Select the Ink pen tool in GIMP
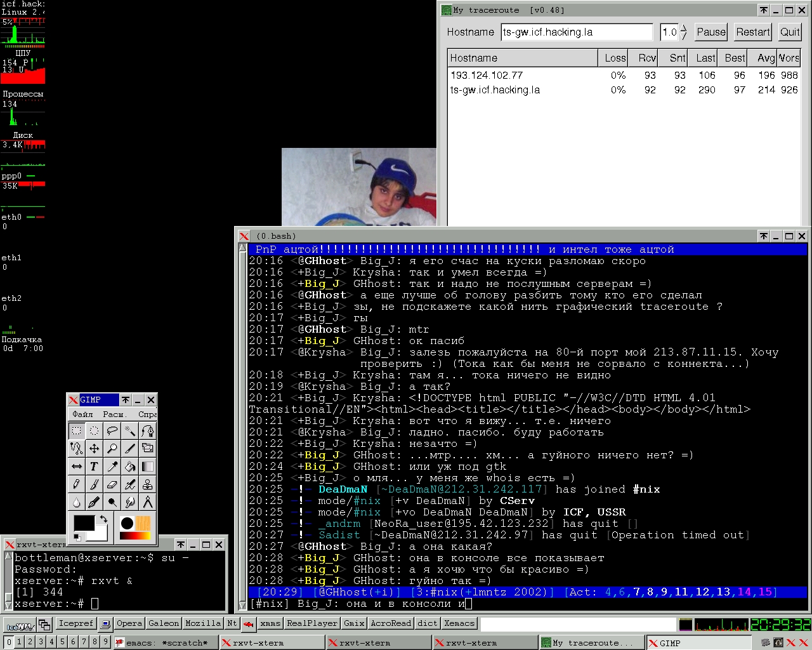 (x=94, y=502)
